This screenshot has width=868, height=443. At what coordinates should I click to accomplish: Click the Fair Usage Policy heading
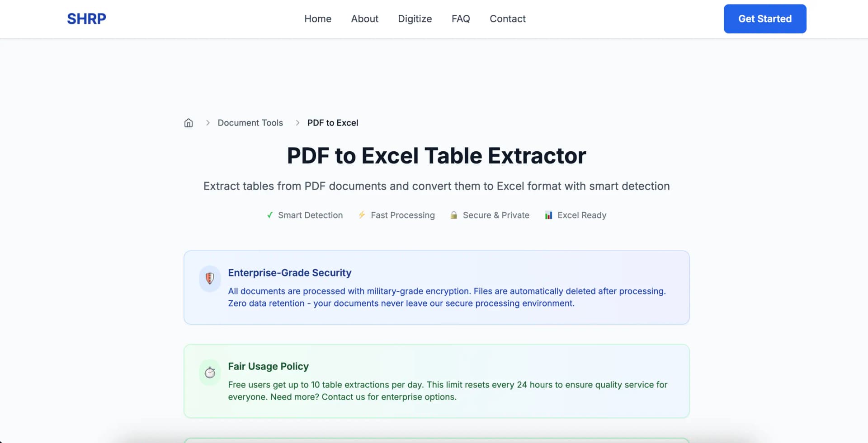268,366
